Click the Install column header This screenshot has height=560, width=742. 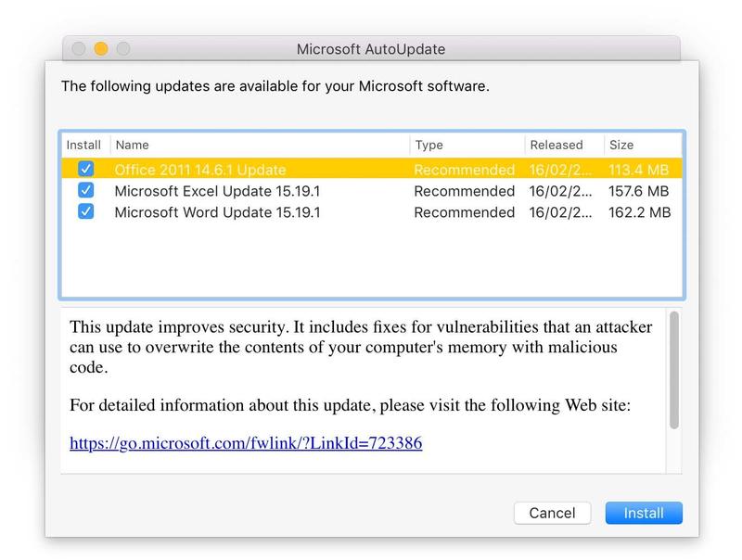[85, 145]
